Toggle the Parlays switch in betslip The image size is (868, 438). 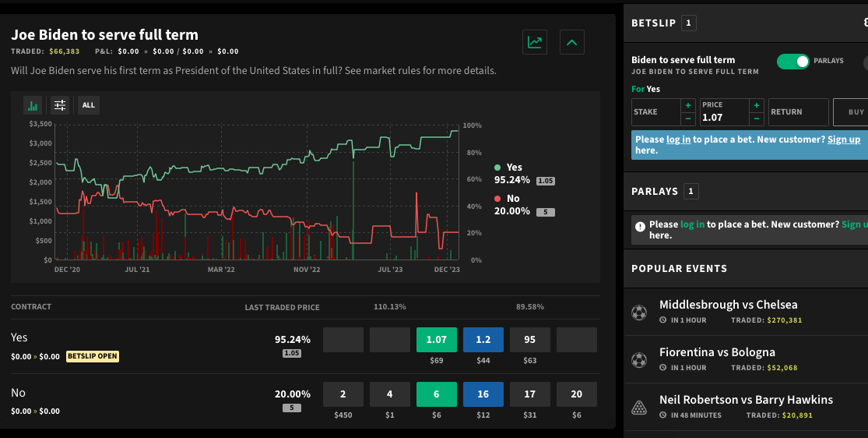792,61
